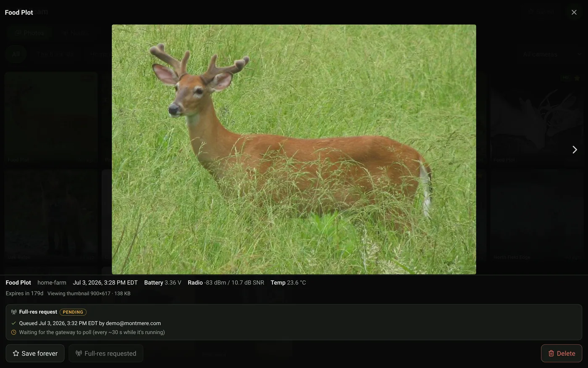The height and width of the screenshot is (368, 588).
Task: Click the Food Plot title at top
Action: click(x=19, y=12)
